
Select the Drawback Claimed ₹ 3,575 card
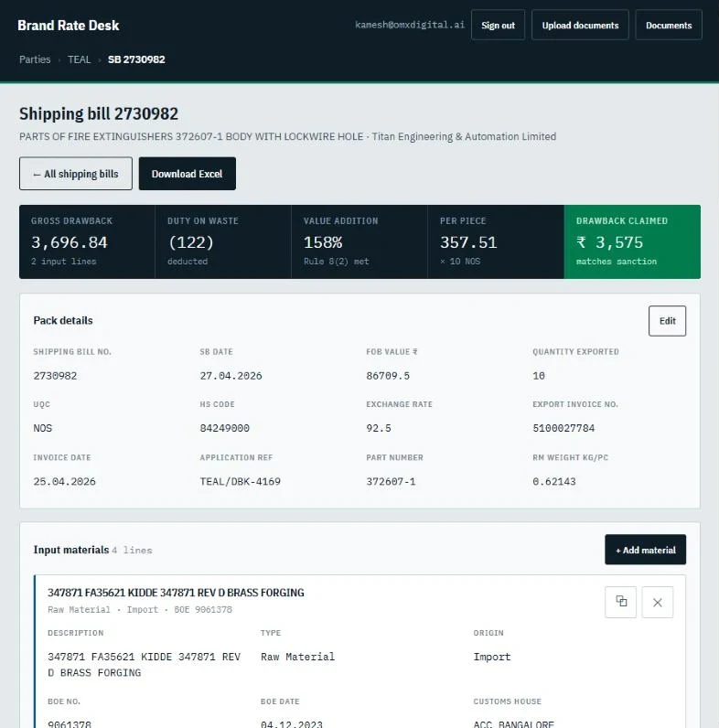[x=632, y=241]
